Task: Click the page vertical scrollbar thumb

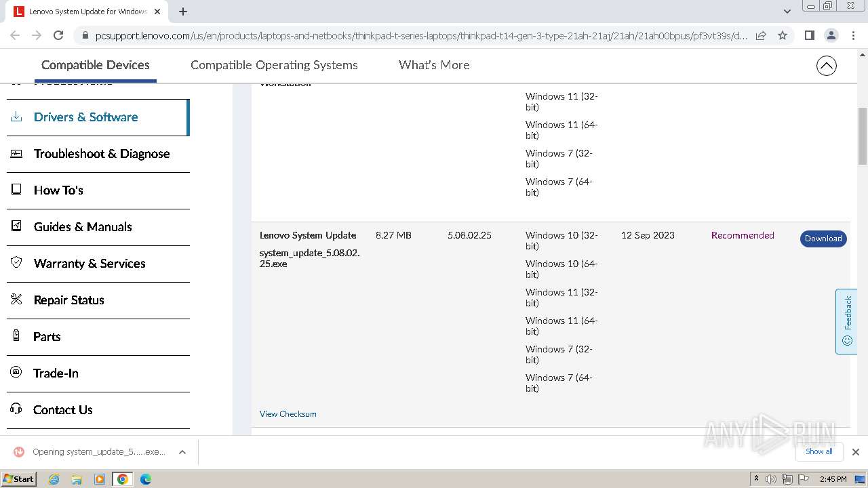Action: coord(863,136)
